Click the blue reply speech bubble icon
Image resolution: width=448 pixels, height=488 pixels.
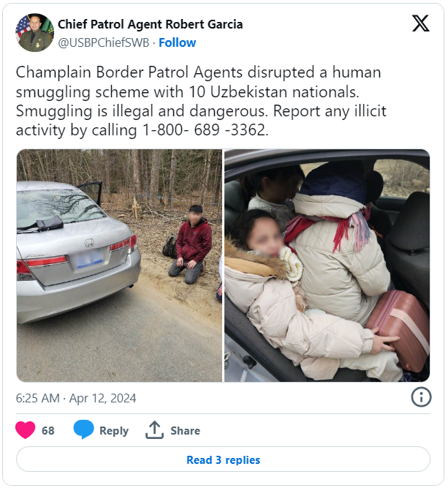click(x=83, y=429)
